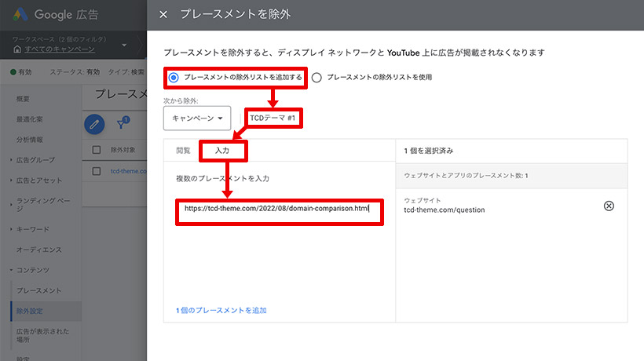
Task: Click the placement URL text input field
Action: point(280,212)
